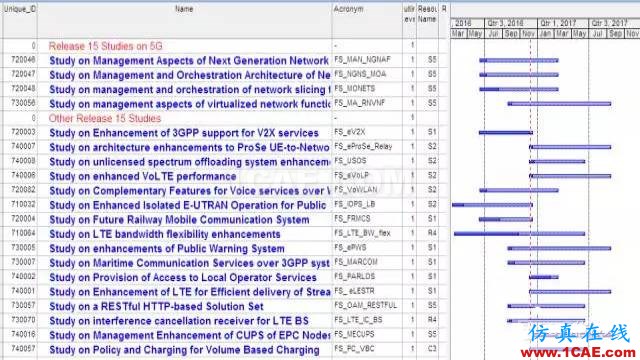Open 'Study on Enhancement of 3GPP support for V2X services'
The height and width of the screenshot is (360, 640).
coord(184,133)
